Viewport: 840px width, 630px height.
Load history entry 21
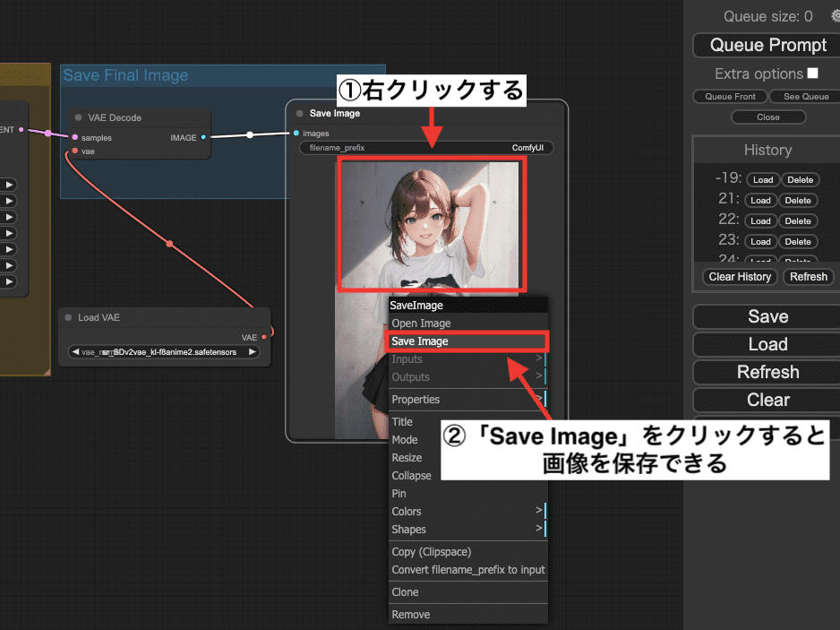(760, 200)
